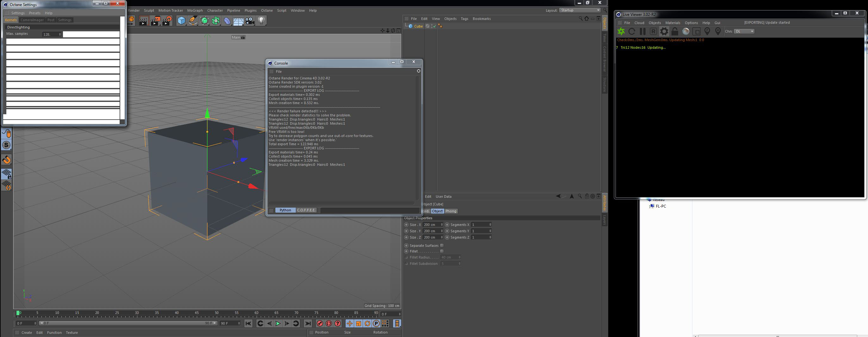
Task: Click the timeline start frame 0 F stepper
Action: point(35,323)
